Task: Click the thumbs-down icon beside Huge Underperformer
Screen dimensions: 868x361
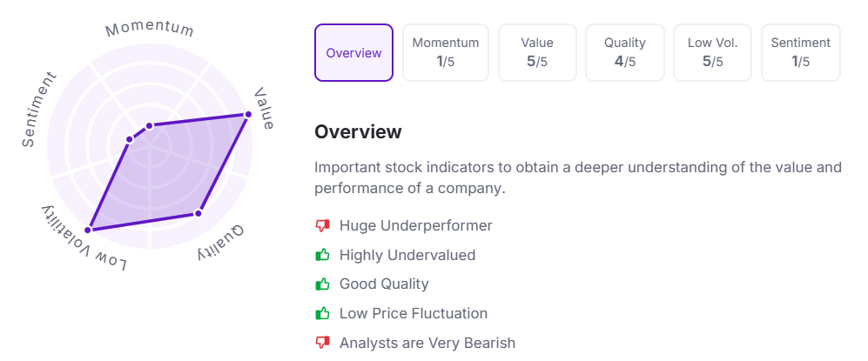Action: click(323, 226)
